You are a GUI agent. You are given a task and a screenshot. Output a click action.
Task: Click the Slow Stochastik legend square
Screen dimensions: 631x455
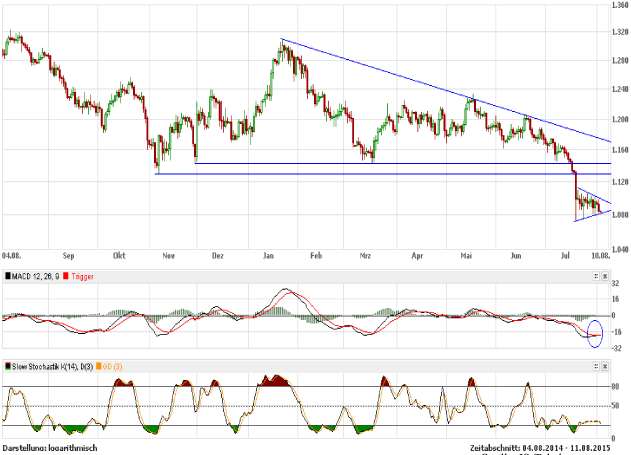coord(7,366)
